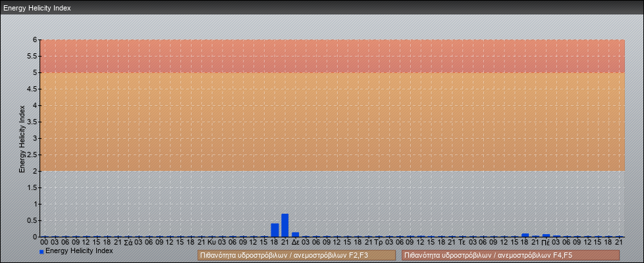Click the 2 value on the y-axis
The width and height of the screenshot is (644, 263).
click(36, 171)
